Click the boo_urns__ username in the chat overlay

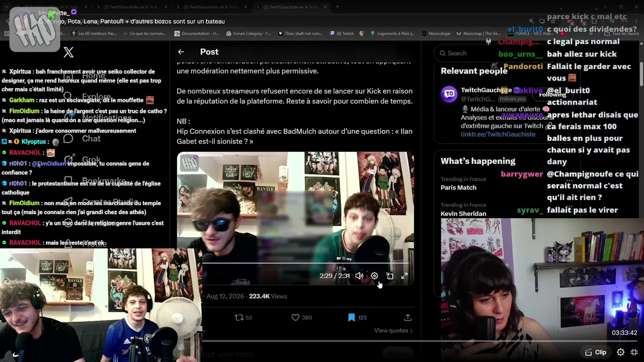521,54
